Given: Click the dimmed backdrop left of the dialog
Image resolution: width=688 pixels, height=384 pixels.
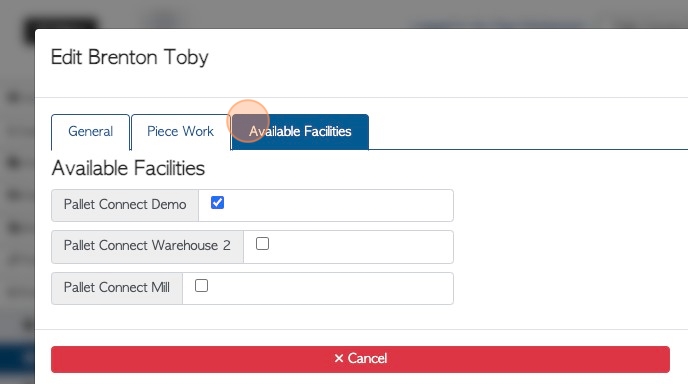Looking at the screenshot, I should click(17, 197).
